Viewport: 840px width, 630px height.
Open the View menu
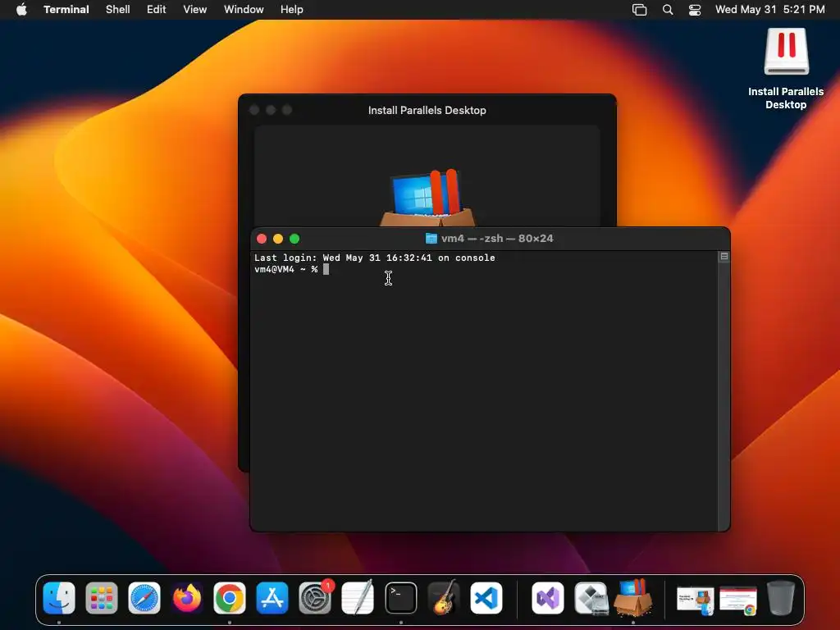point(195,9)
